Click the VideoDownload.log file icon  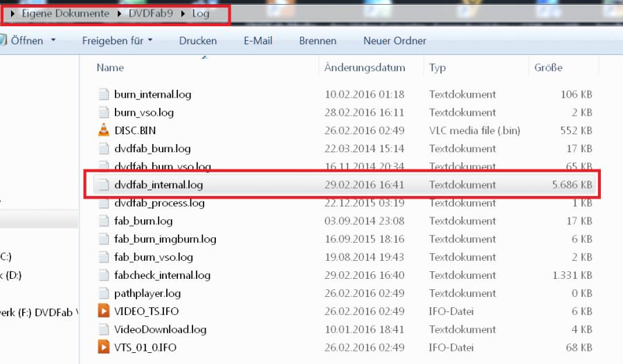click(104, 329)
